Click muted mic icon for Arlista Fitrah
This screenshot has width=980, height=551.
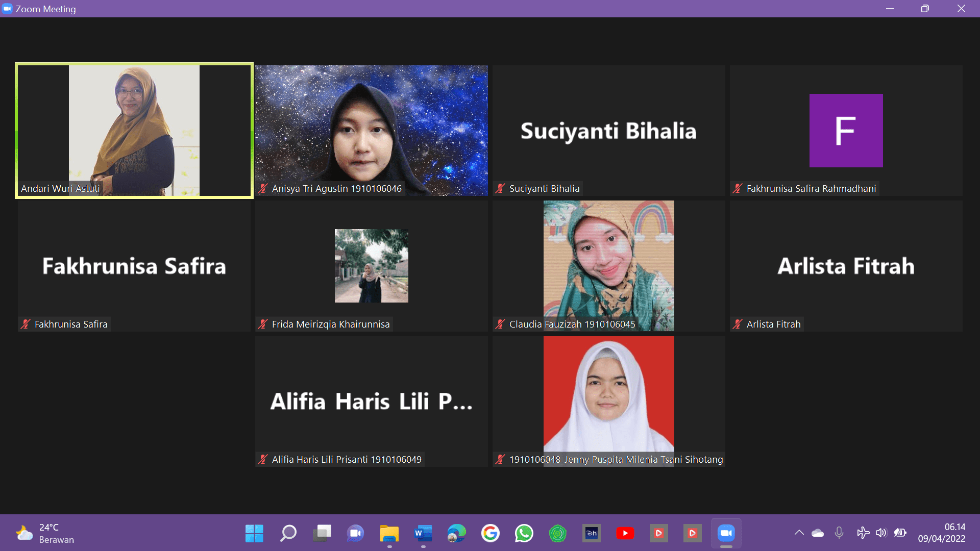tap(738, 324)
